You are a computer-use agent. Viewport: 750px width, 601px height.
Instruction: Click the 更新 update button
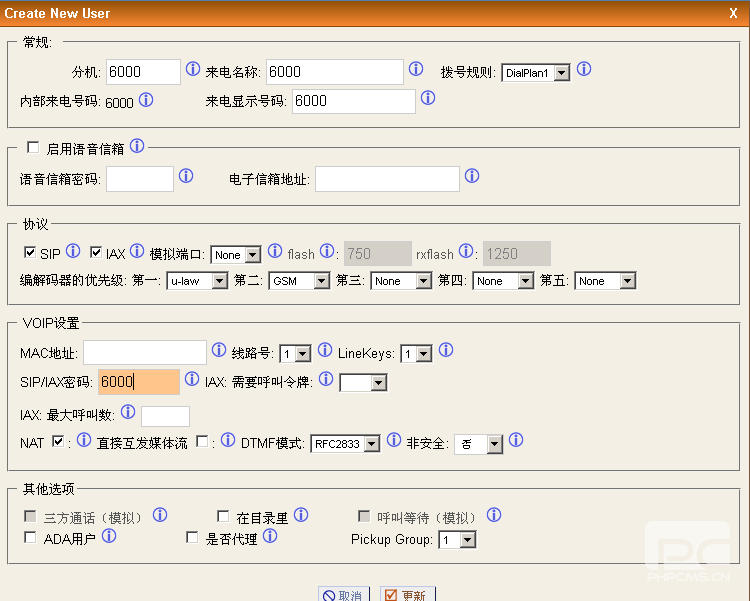[x=404, y=595]
